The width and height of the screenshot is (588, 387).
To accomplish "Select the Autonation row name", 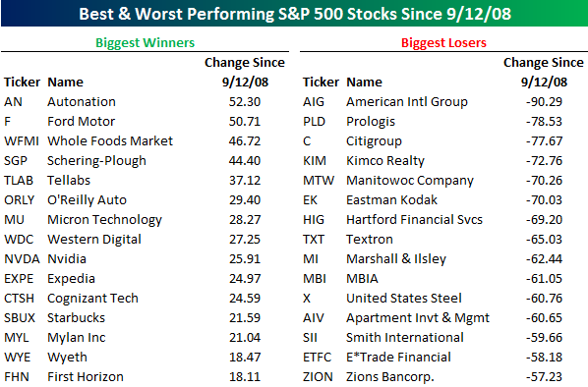I will pyautogui.click(x=82, y=101).
